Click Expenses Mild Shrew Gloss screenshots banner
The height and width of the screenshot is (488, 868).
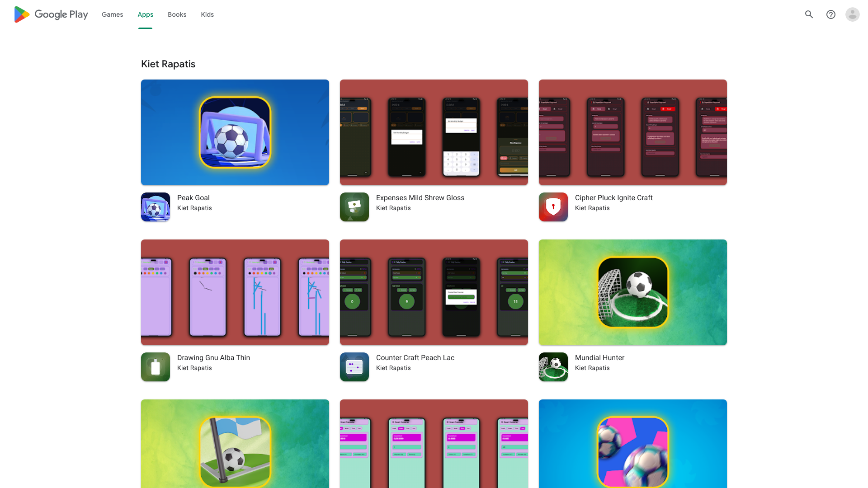(434, 132)
